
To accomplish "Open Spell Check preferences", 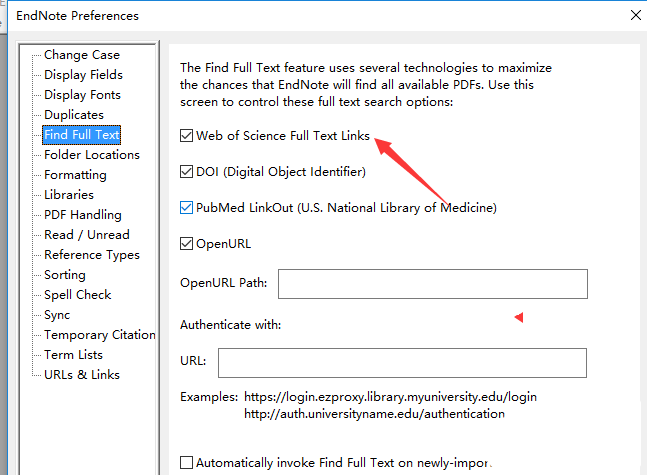I will pyautogui.click(x=77, y=295).
